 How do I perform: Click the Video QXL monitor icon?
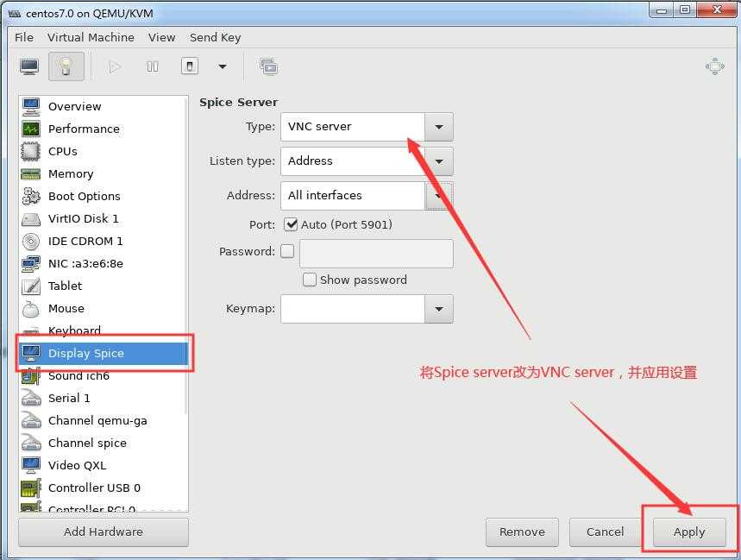click(31, 465)
